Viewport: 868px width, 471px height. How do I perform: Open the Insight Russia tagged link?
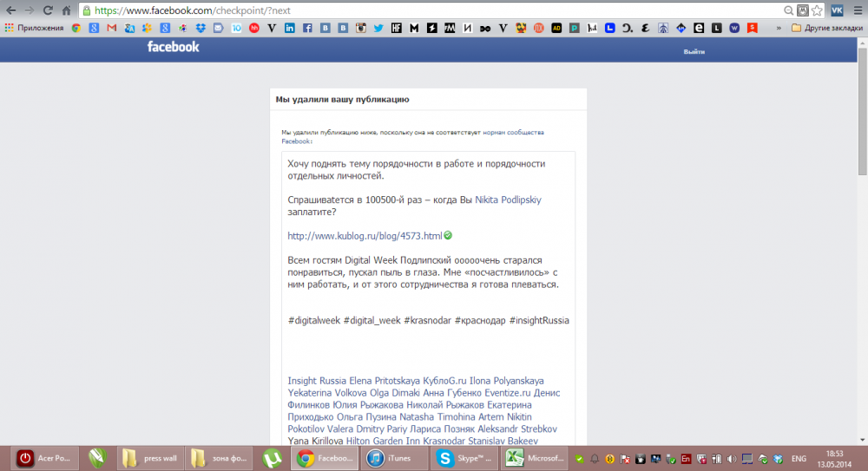[x=317, y=381]
